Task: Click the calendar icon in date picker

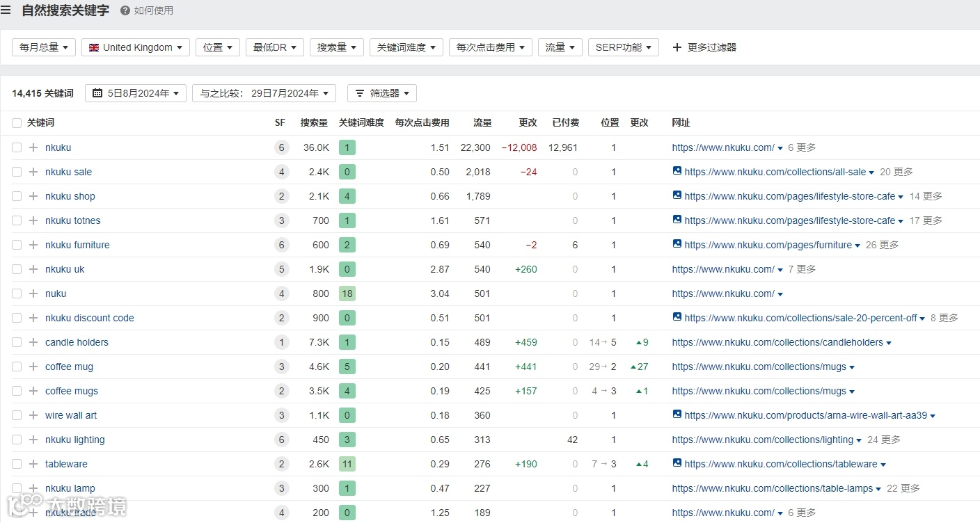Action: pyautogui.click(x=97, y=93)
